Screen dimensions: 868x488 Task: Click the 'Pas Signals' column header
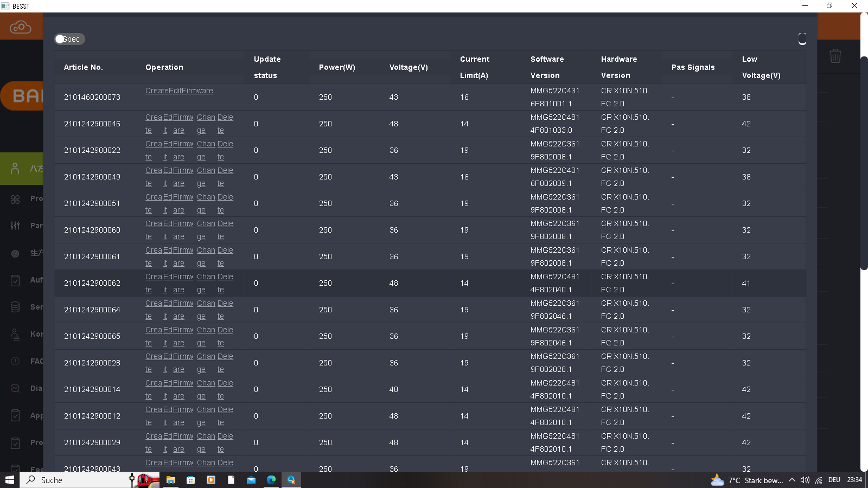[x=693, y=67]
